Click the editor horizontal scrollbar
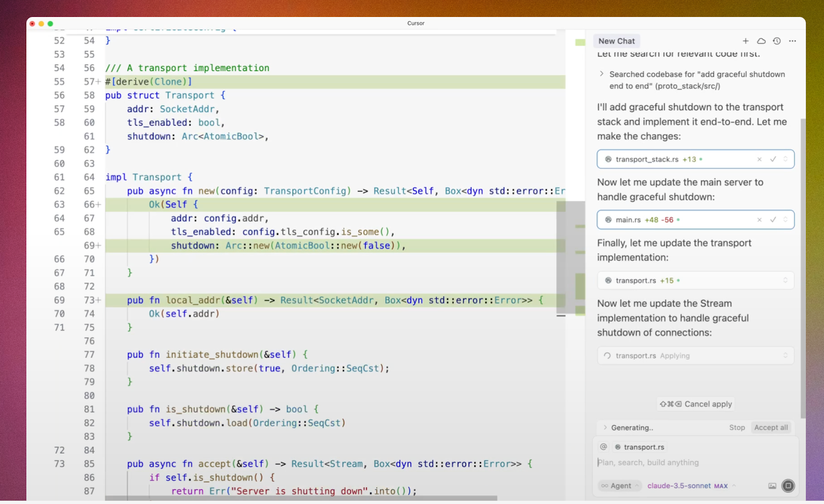The height and width of the screenshot is (504, 824). click(x=301, y=498)
